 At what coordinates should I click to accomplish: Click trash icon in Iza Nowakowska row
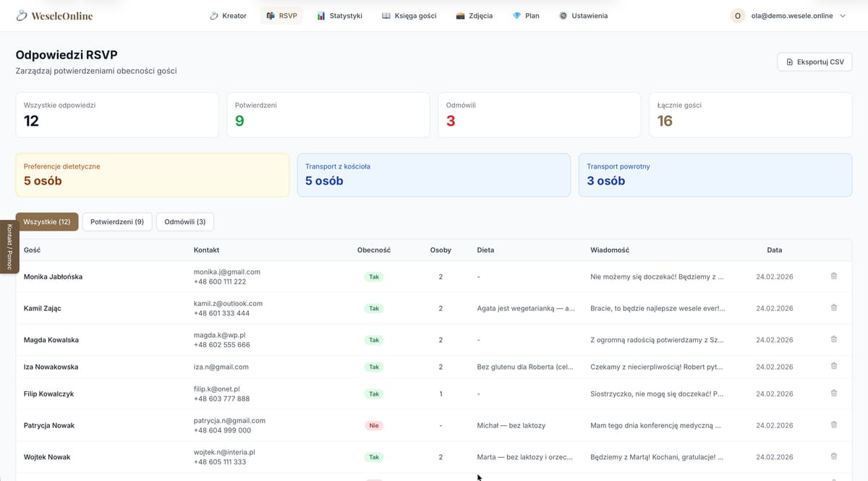834,367
